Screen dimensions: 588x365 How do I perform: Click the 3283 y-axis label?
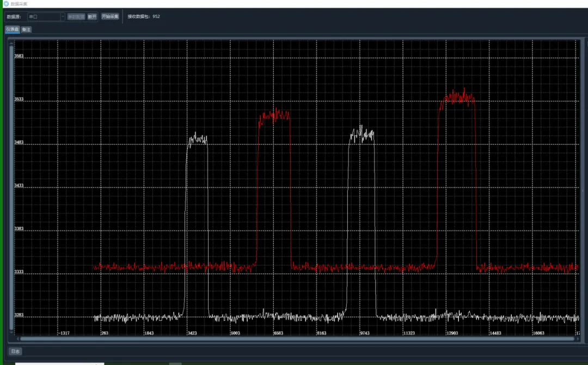(x=19, y=315)
